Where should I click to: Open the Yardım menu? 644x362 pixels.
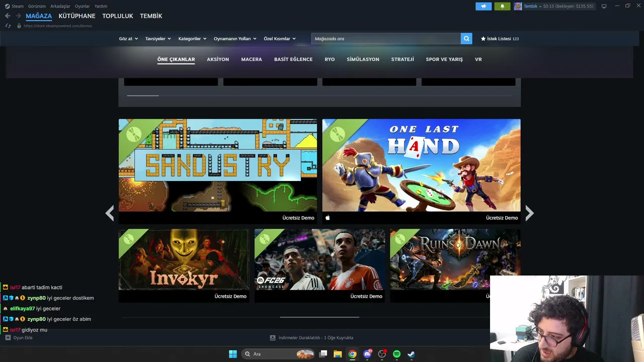click(101, 6)
